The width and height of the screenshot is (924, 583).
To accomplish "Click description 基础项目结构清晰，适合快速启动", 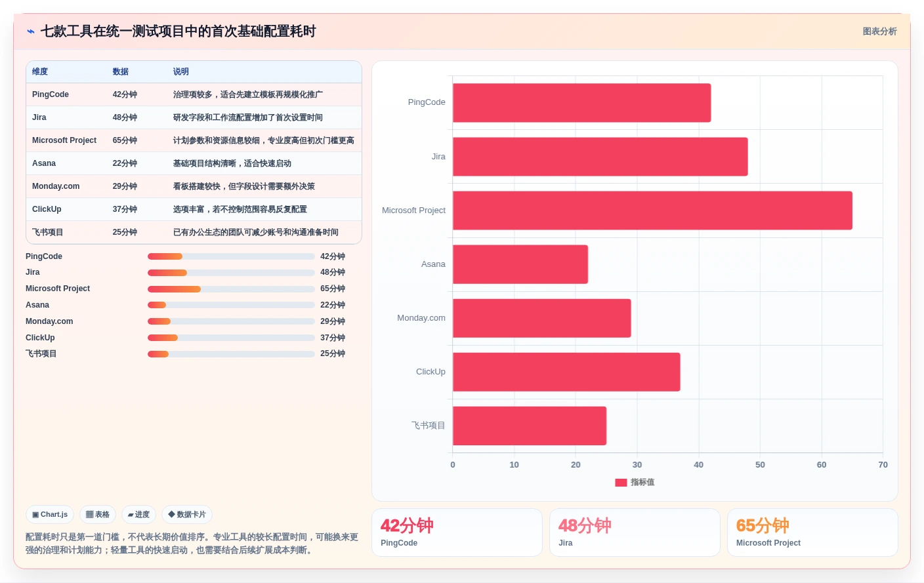I will [232, 163].
